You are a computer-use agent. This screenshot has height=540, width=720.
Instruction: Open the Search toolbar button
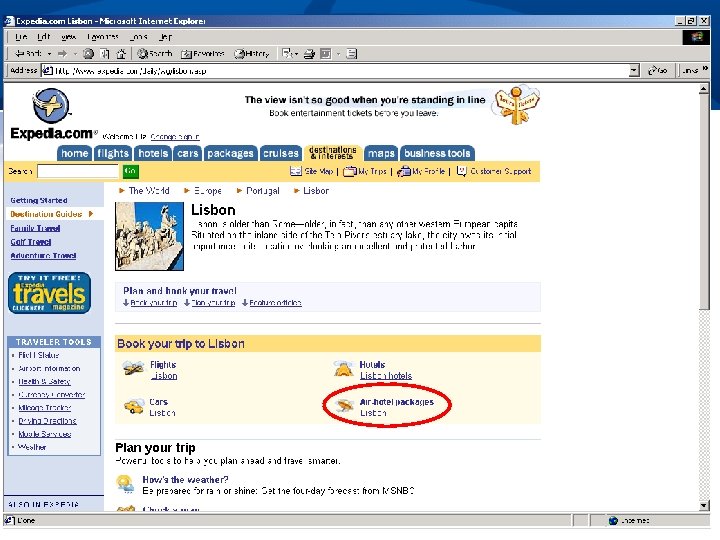155,54
